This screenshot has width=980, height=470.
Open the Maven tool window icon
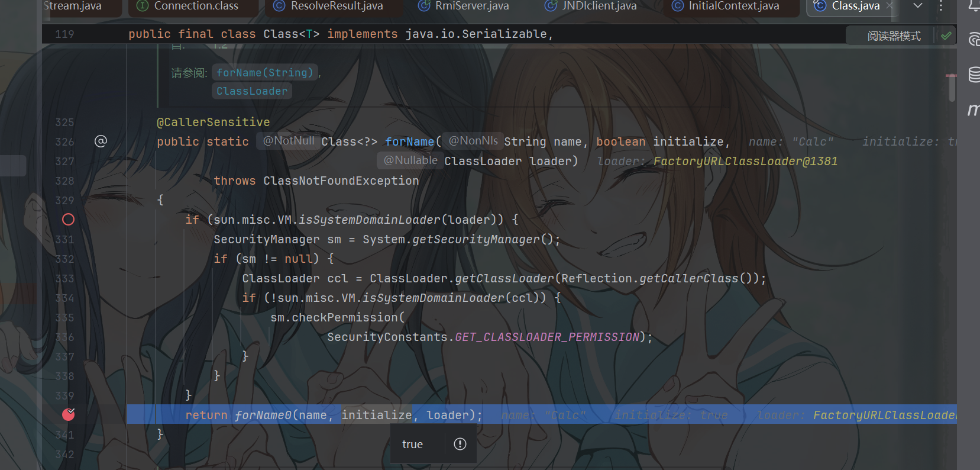(973, 110)
